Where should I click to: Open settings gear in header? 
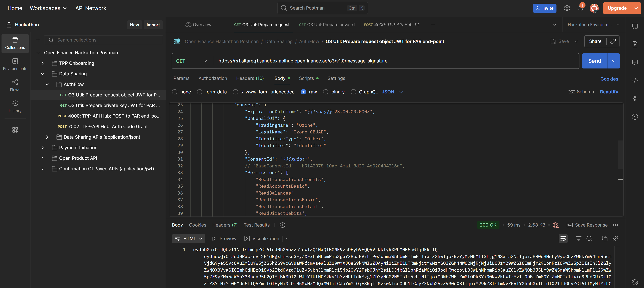[567, 8]
